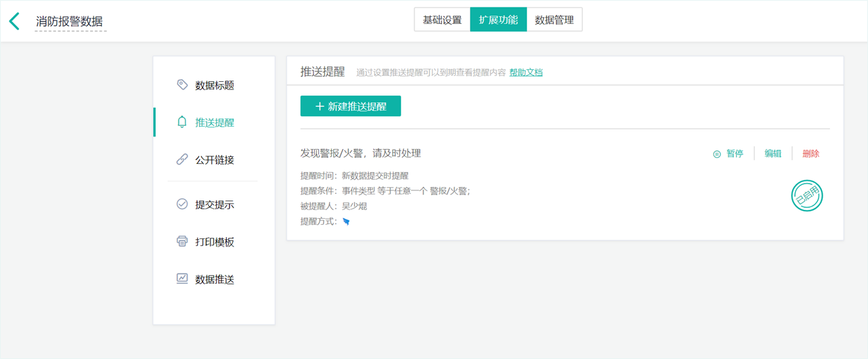Click the reminder title 发现警报/火警，请及时处理
The width and height of the screenshot is (868, 359).
pyautogui.click(x=361, y=154)
